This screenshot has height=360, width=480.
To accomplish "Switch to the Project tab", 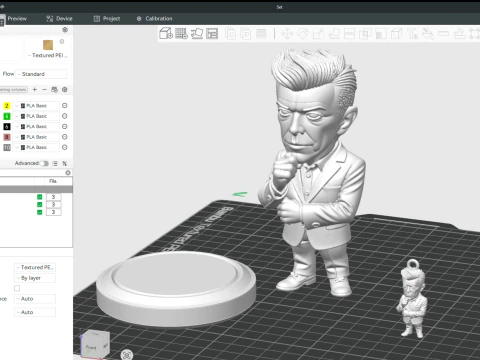I will tap(107, 19).
